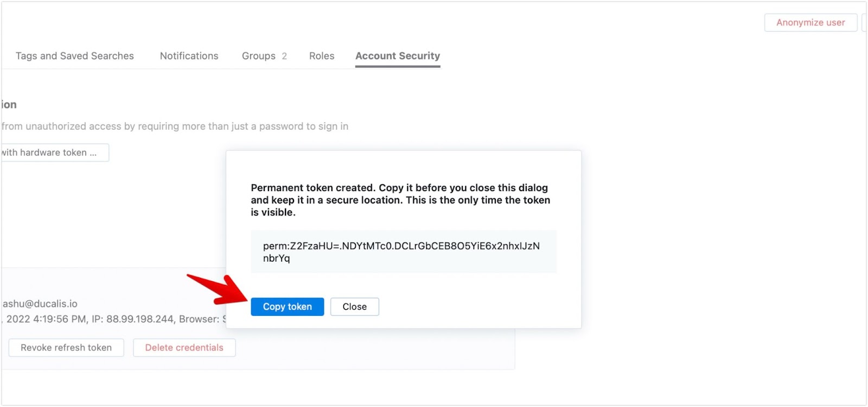
Task: Click the Account Security tab
Action: click(398, 56)
